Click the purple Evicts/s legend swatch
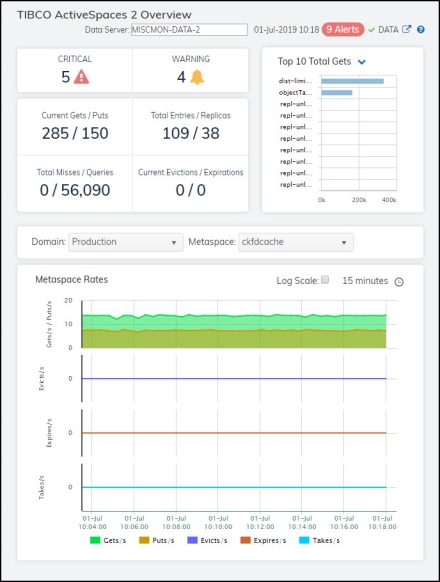This screenshot has height=582, width=440. click(192, 540)
